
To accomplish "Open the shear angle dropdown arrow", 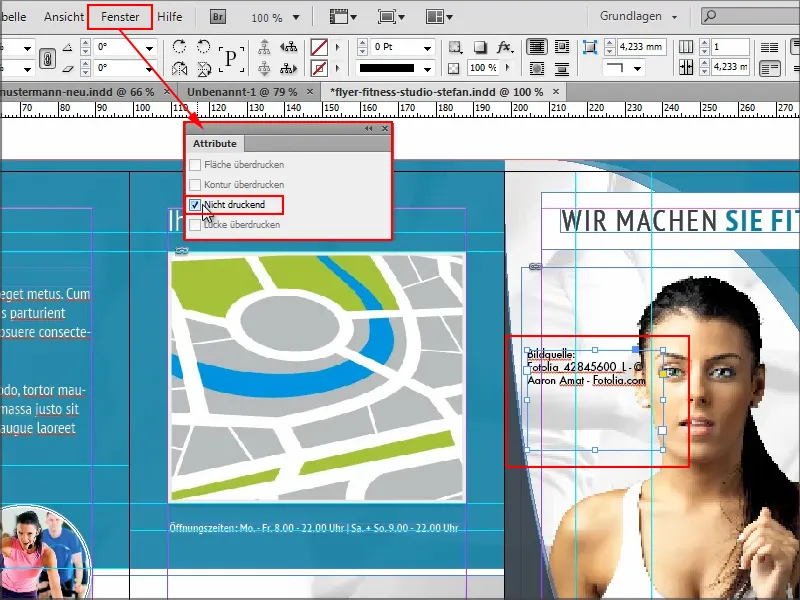I will 149,68.
